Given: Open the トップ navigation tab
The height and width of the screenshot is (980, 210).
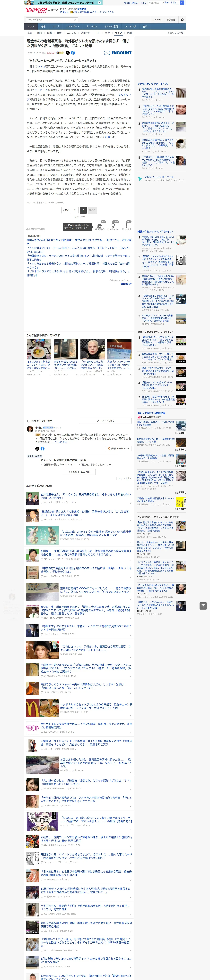Looking at the screenshot, I should pos(31,27).
